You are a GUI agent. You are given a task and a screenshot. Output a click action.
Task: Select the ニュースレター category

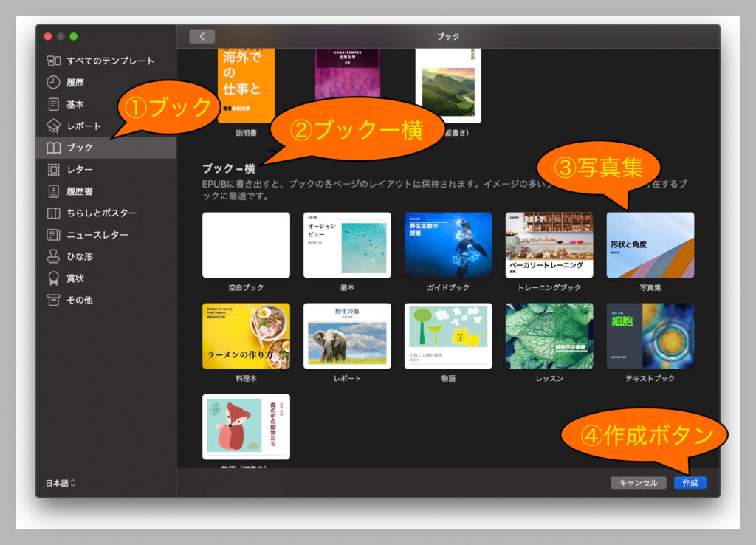pos(106,235)
